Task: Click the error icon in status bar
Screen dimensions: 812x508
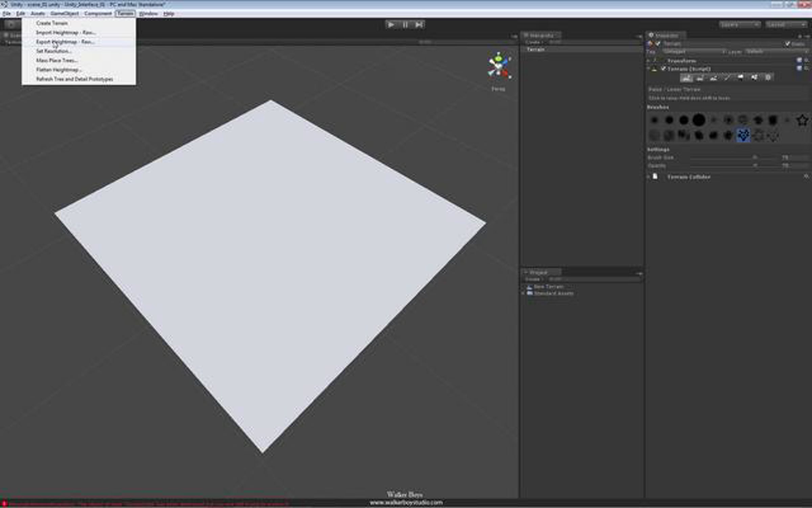Action: point(4,504)
